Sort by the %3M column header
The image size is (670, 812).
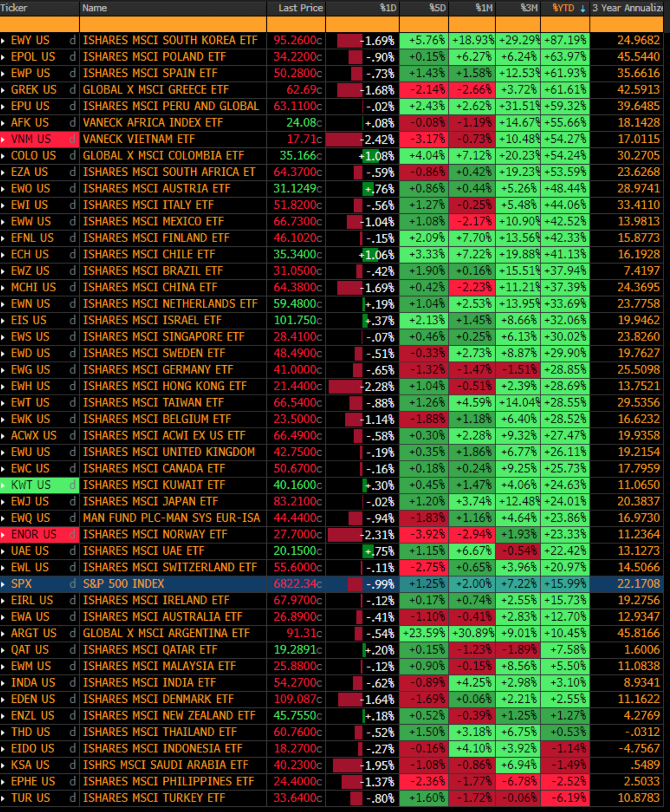[x=529, y=8]
